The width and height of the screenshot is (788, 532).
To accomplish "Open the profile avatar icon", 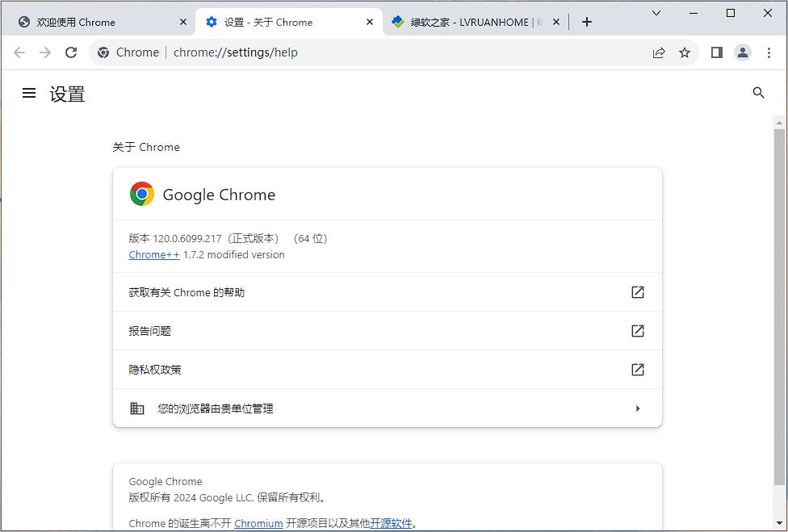I will pyautogui.click(x=742, y=52).
